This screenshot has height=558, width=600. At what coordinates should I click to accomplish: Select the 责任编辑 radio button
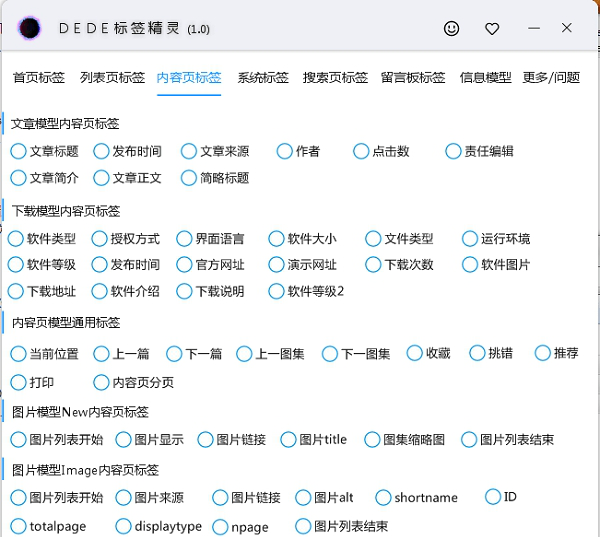[x=453, y=151]
